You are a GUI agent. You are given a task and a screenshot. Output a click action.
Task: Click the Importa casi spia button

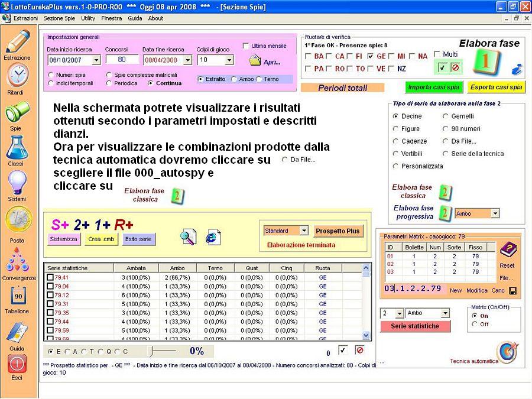pyautogui.click(x=434, y=87)
